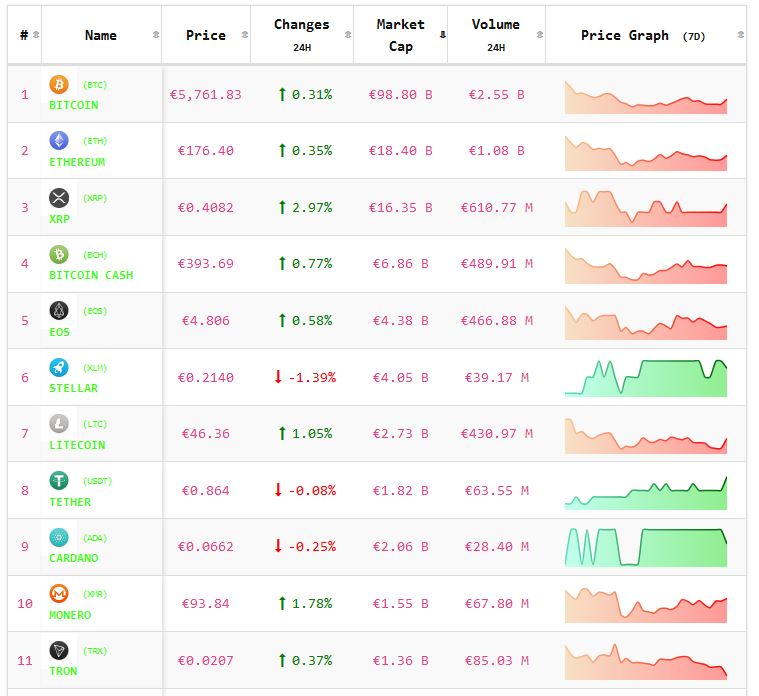The width and height of the screenshot is (759, 696).
Task: Click the Bitcoin Cash green icon
Action: (x=59, y=254)
